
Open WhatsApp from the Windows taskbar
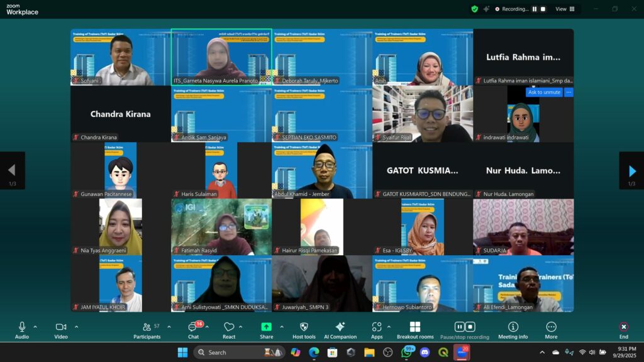[407, 353]
